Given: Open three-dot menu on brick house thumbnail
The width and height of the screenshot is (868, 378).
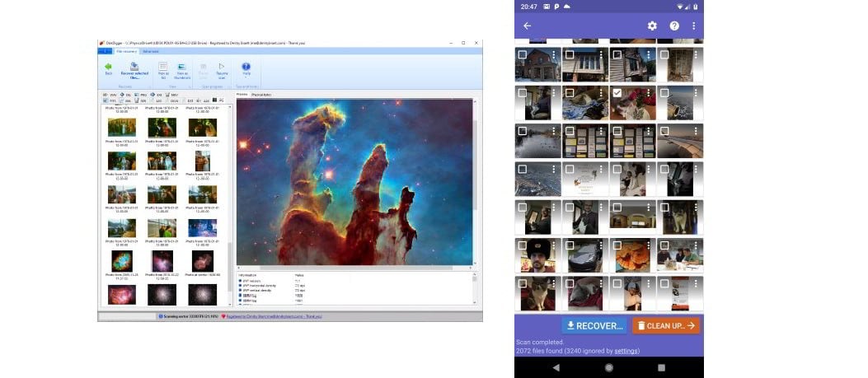Looking at the screenshot, I should pyautogui.click(x=554, y=54).
